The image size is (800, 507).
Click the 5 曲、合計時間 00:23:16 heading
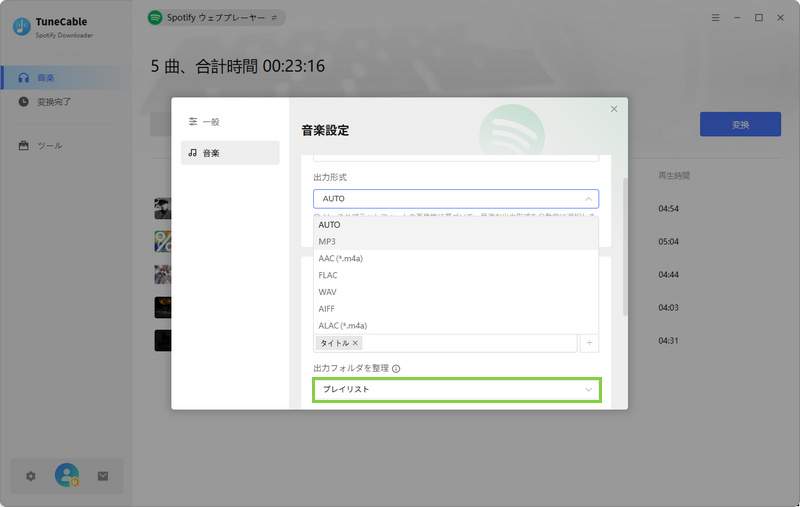click(238, 66)
